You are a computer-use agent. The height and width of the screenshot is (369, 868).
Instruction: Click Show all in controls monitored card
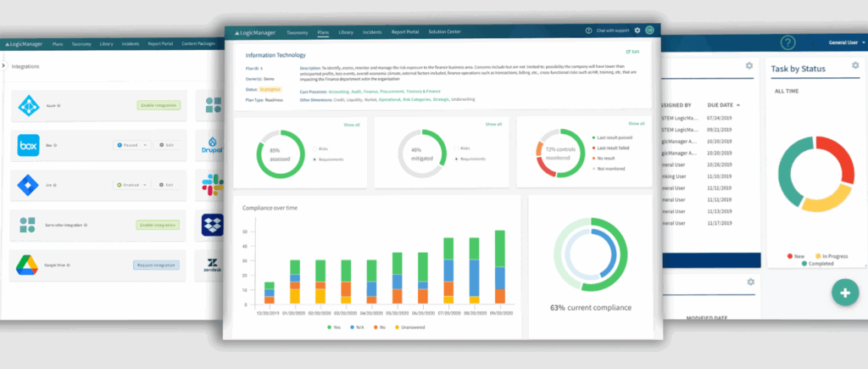pyautogui.click(x=636, y=124)
